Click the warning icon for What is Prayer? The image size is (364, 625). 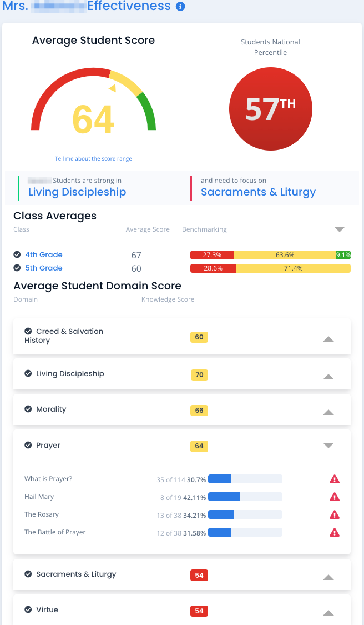coord(335,479)
